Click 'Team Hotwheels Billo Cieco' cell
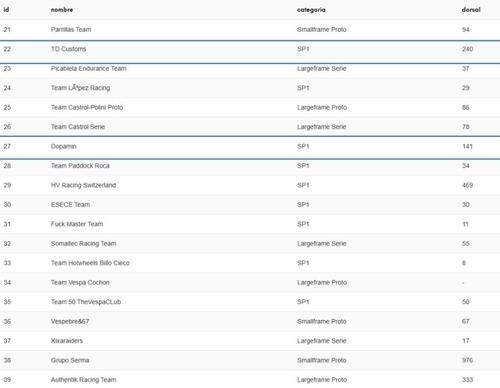 point(90,263)
